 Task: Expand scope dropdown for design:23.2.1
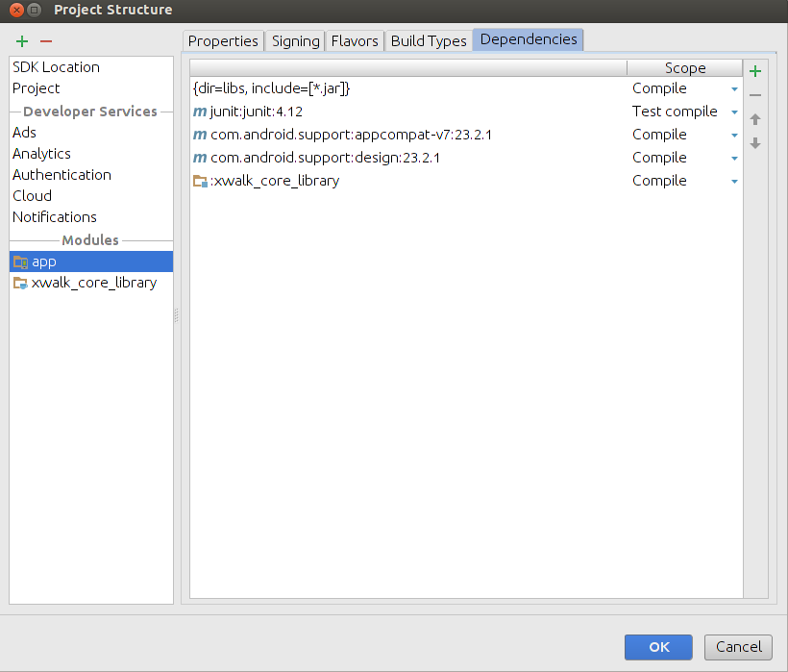click(x=734, y=159)
